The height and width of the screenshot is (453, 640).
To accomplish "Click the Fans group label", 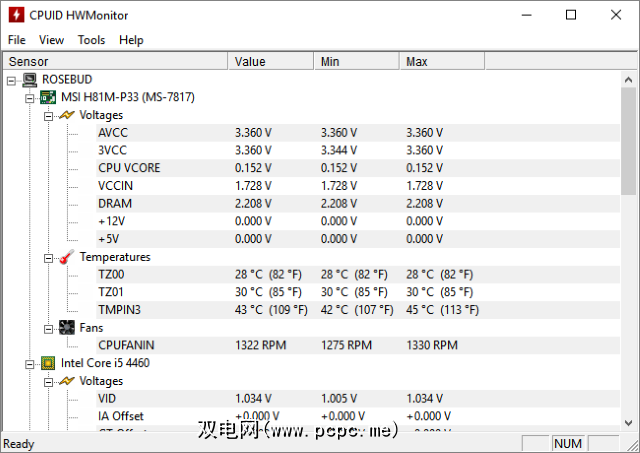I will [x=91, y=328].
